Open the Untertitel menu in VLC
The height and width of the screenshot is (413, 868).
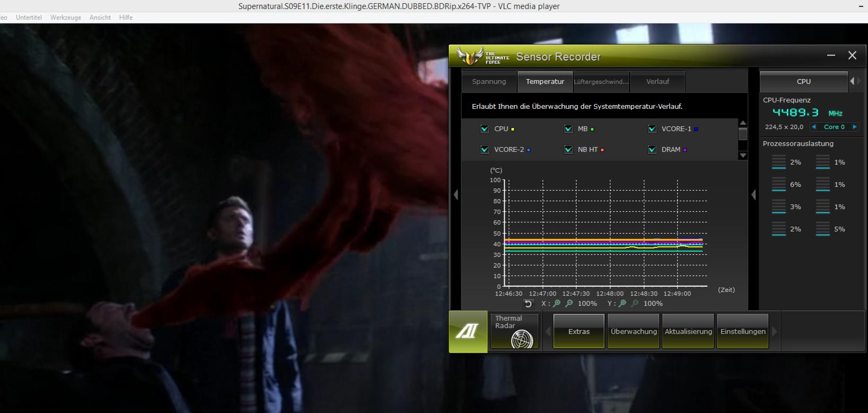29,18
